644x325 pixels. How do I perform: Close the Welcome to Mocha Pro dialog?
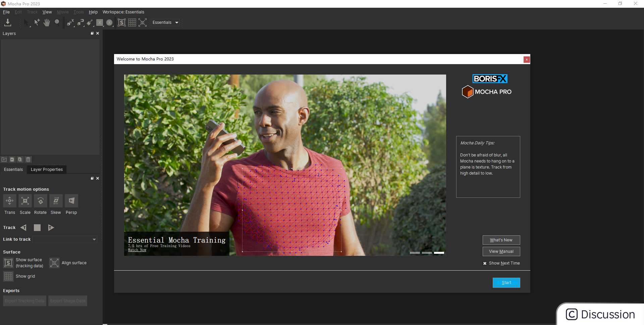(x=527, y=59)
